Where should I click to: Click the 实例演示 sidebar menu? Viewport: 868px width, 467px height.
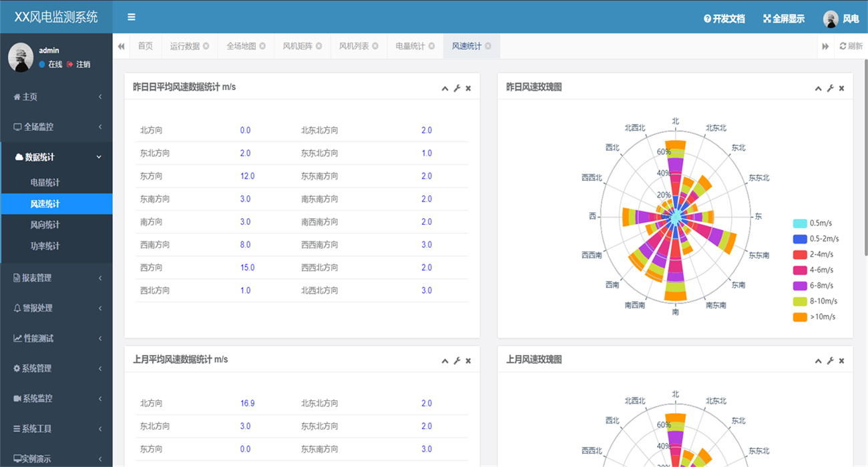tap(56, 459)
